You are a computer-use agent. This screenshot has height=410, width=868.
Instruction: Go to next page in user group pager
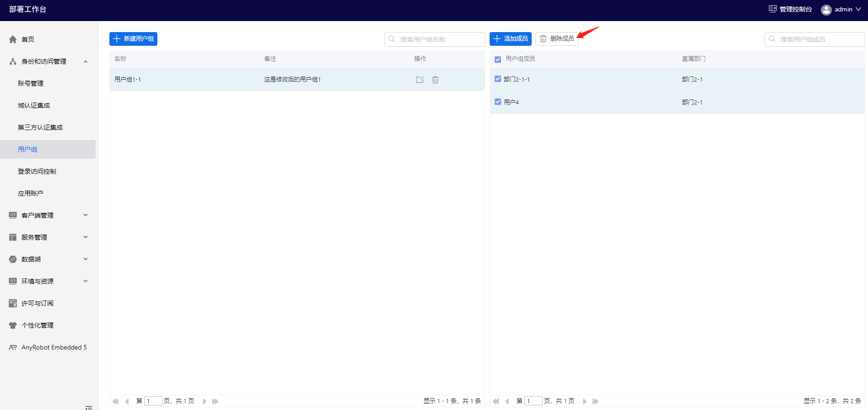pyautogui.click(x=205, y=401)
